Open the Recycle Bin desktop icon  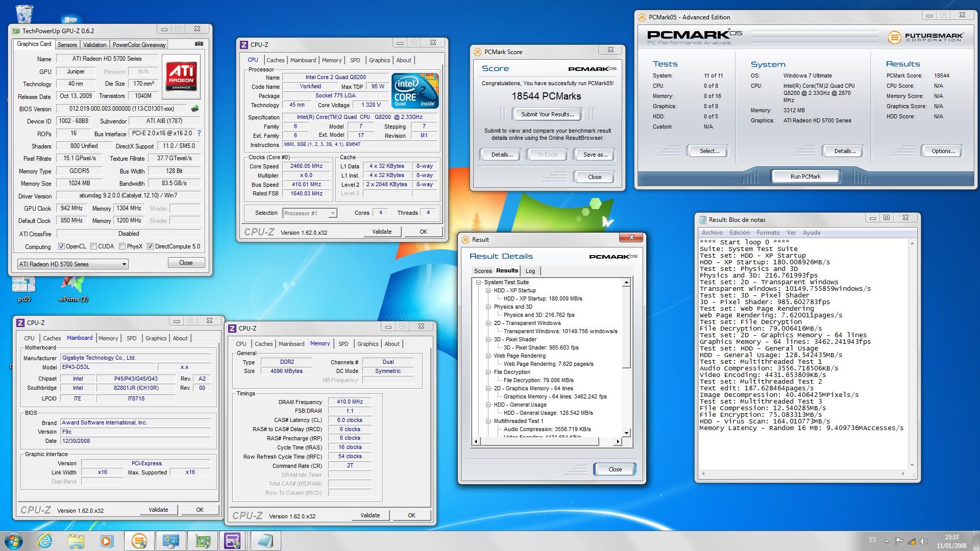click(x=24, y=14)
